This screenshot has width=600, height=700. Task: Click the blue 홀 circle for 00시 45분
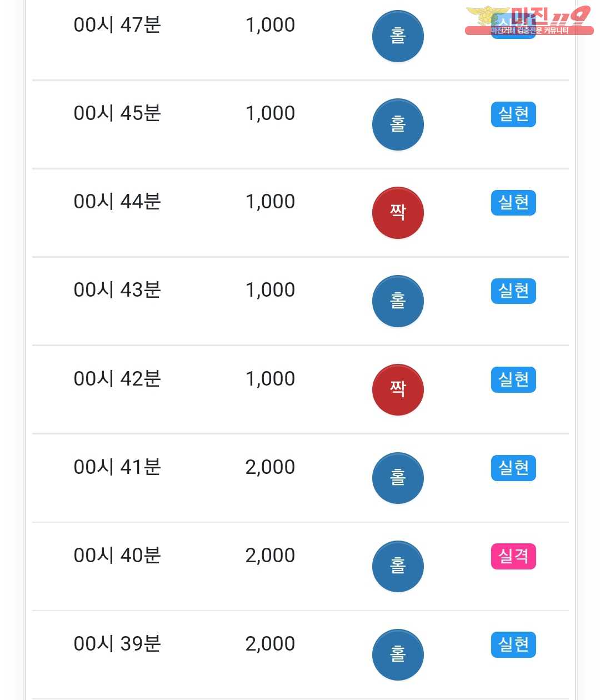[x=398, y=124]
